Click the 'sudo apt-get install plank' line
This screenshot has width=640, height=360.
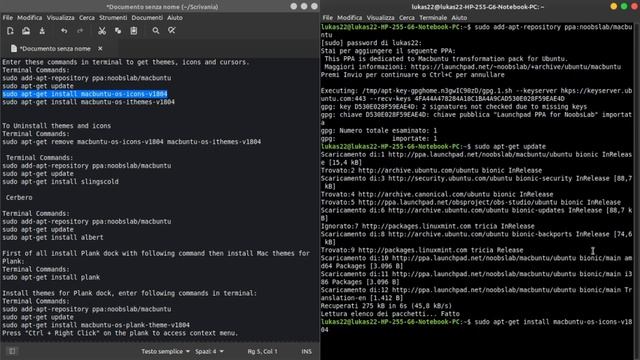(51, 278)
